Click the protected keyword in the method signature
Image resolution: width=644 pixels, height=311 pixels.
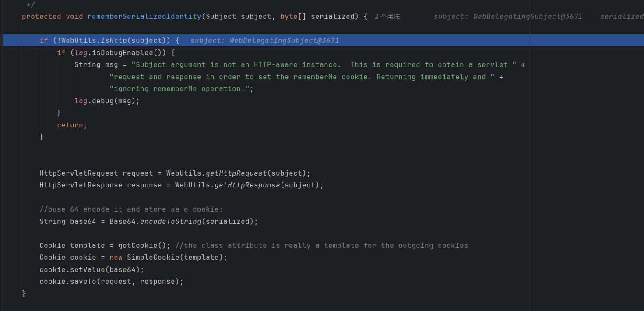(42, 17)
